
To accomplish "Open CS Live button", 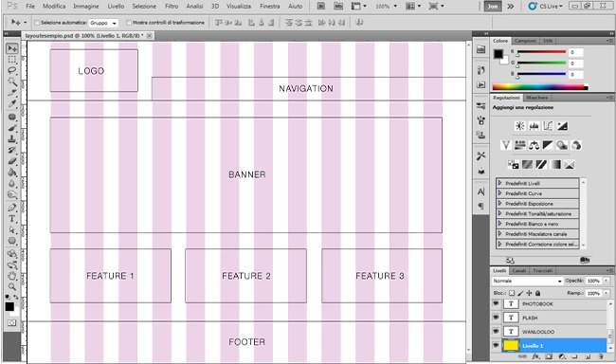I will pos(546,7).
